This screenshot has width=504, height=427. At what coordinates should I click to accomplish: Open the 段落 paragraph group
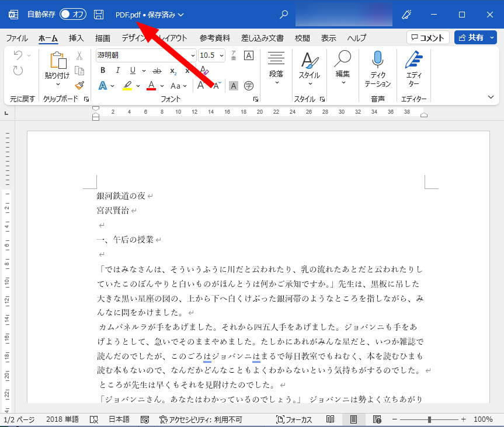(x=276, y=68)
